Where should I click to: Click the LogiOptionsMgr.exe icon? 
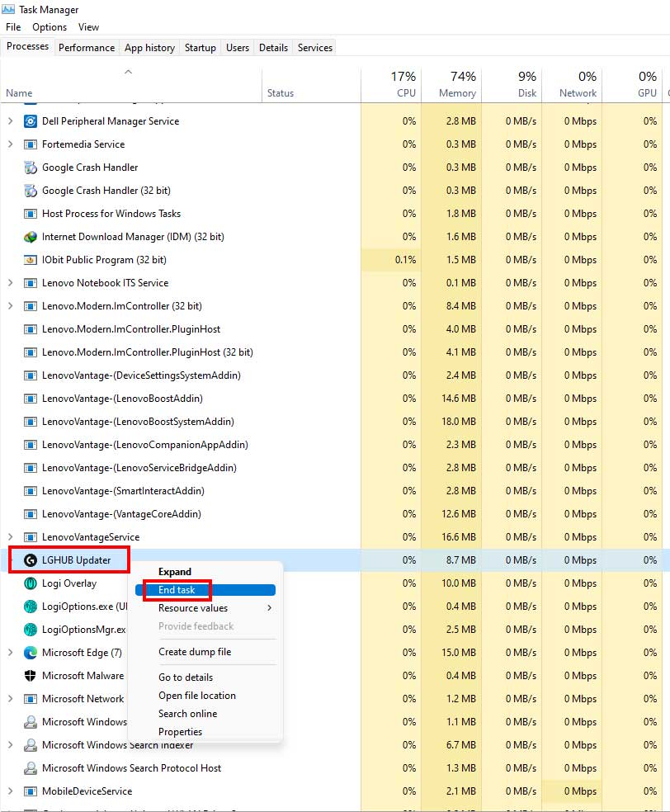[31, 630]
